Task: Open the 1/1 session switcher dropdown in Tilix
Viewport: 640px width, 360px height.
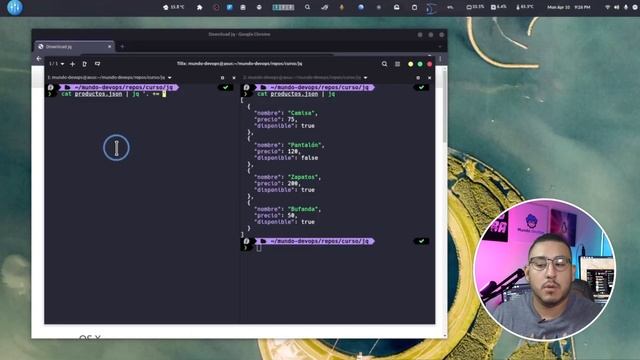Action: coord(57,64)
